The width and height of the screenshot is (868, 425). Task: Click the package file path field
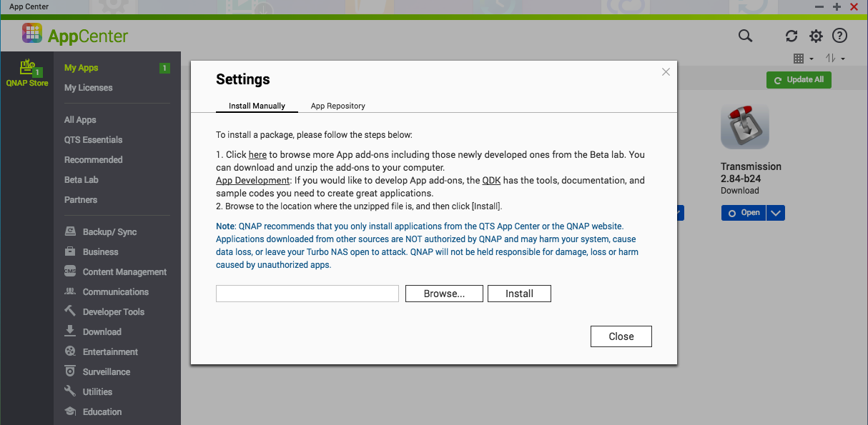(x=307, y=294)
